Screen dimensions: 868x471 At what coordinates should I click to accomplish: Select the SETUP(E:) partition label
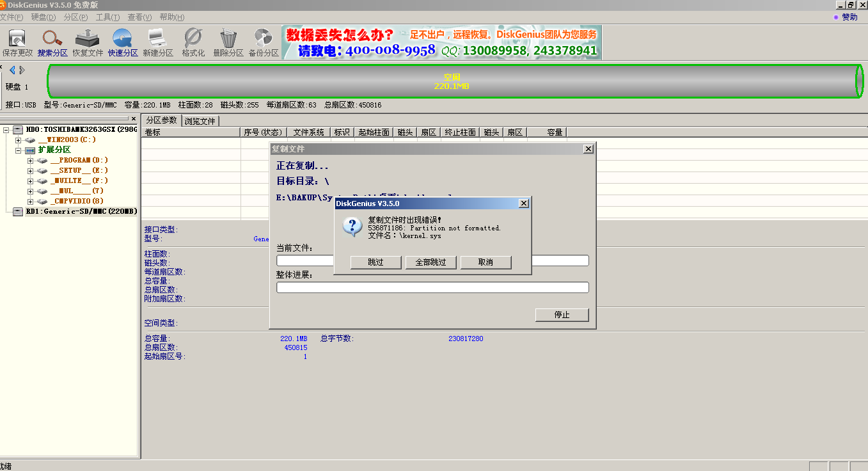tap(79, 170)
